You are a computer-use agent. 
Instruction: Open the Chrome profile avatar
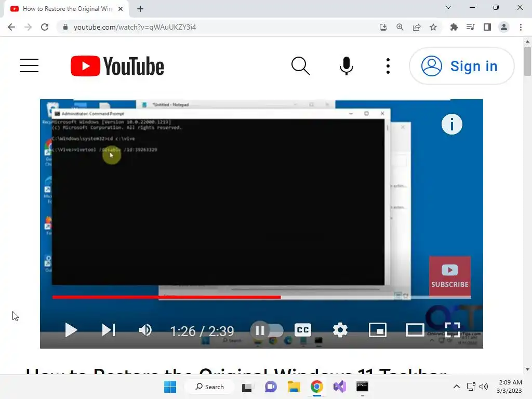click(504, 27)
